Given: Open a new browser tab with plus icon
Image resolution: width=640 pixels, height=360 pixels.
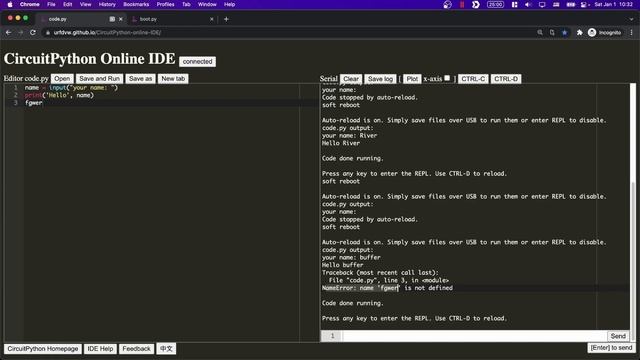Looking at the screenshot, I should (x=226, y=19).
